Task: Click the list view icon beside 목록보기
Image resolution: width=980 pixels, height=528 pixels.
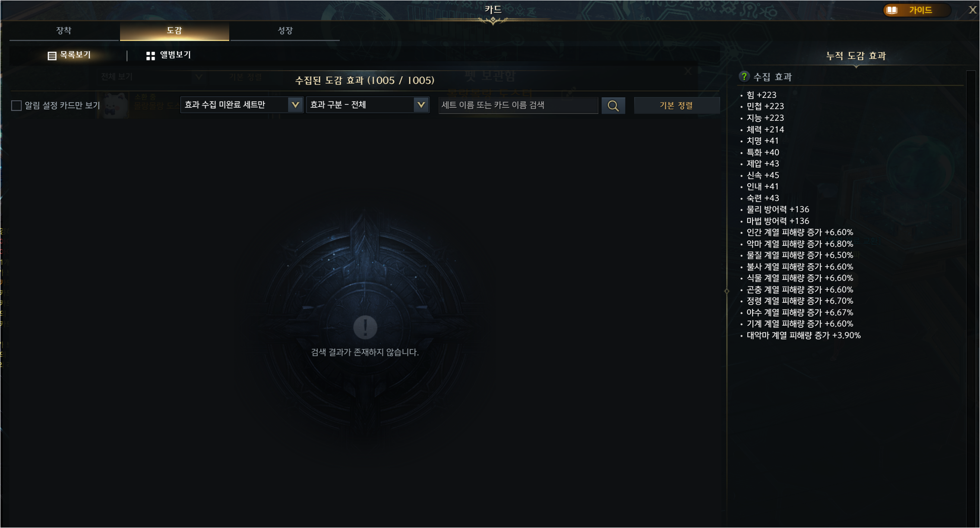Action: (x=52, y=56)
